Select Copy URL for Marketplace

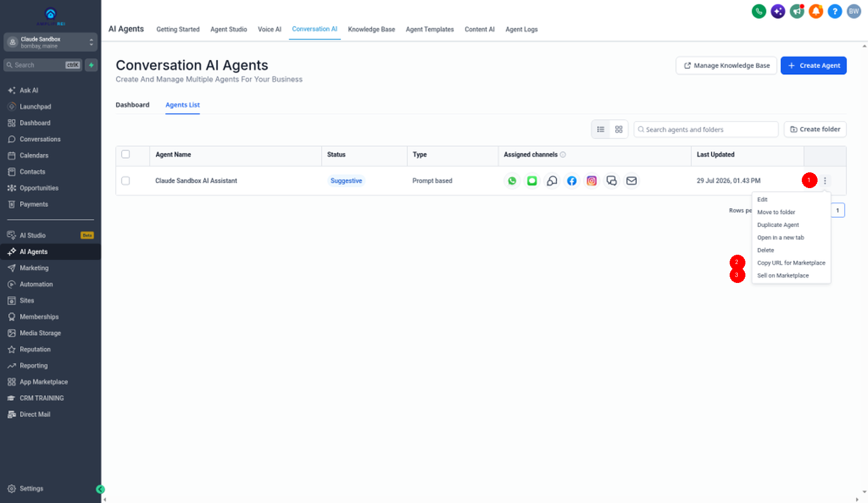tap(791, 263)
